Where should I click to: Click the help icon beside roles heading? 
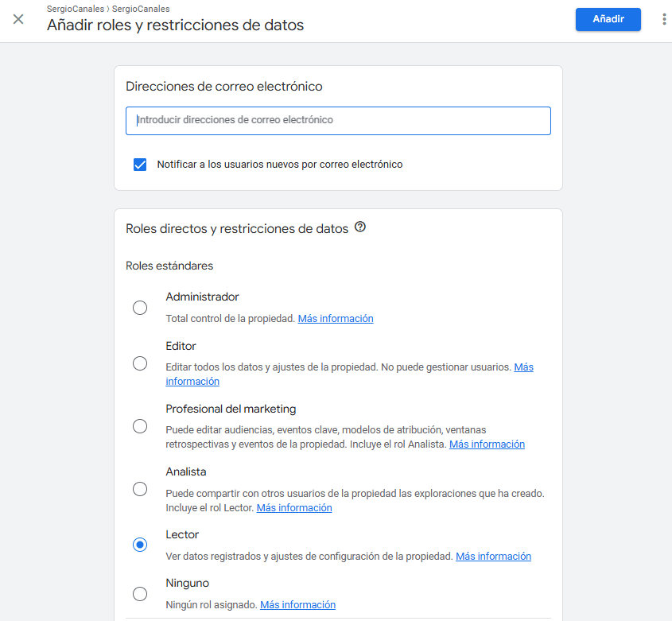pos(360,228)
